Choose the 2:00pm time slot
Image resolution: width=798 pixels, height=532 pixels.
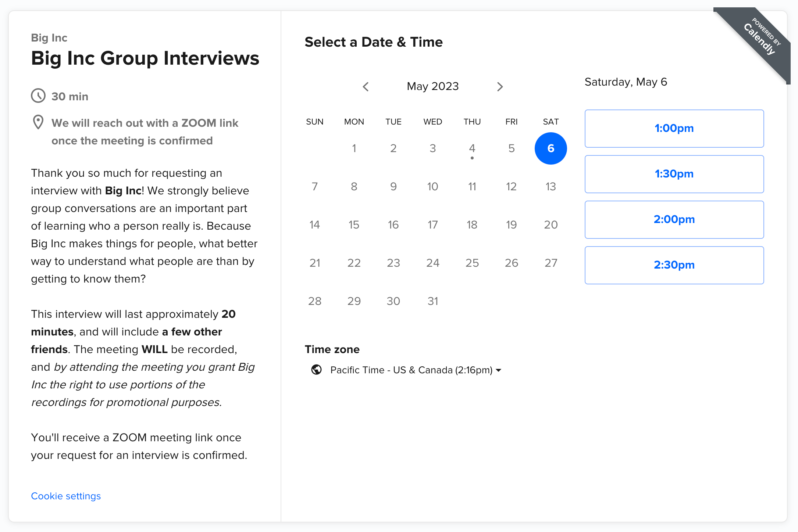click(x=674, y=220)
